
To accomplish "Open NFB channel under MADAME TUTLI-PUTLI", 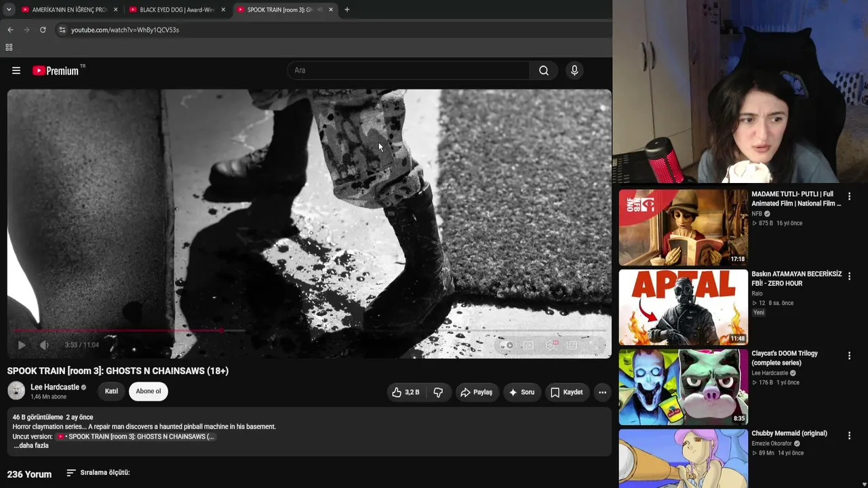I will click(x=757, y=213).
